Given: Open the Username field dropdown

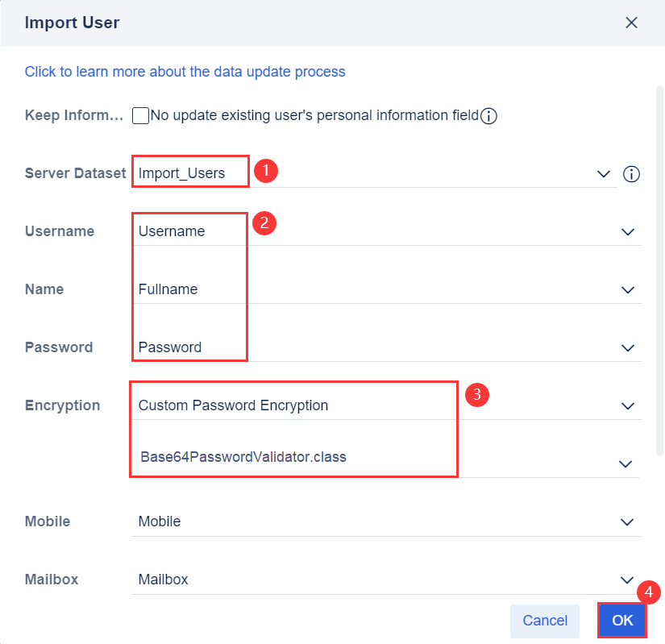Looking at the screenshot, I should pos(627,231).
